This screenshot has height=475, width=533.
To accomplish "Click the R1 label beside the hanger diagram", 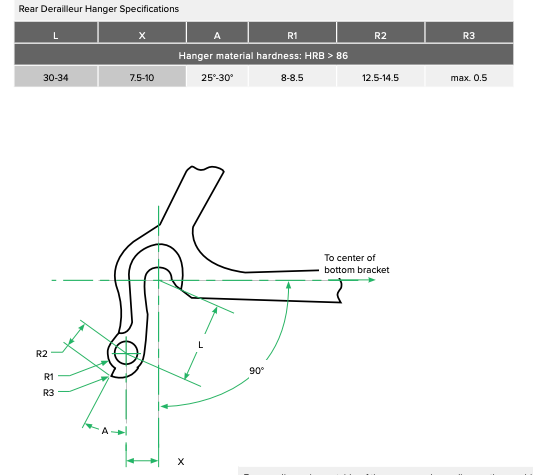I will (x=49, y=377).
